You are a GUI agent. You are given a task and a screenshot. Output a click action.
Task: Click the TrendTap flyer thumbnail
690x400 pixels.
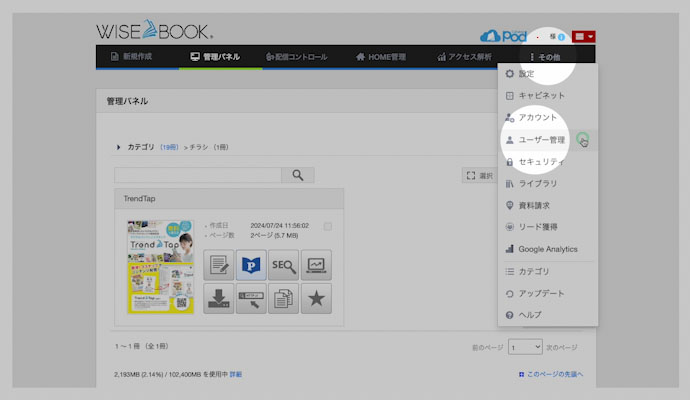160,267
